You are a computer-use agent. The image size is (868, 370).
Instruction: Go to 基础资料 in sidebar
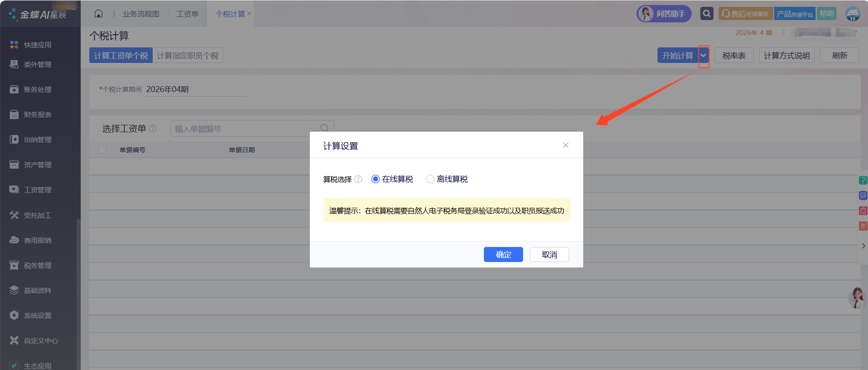point(31,290)
